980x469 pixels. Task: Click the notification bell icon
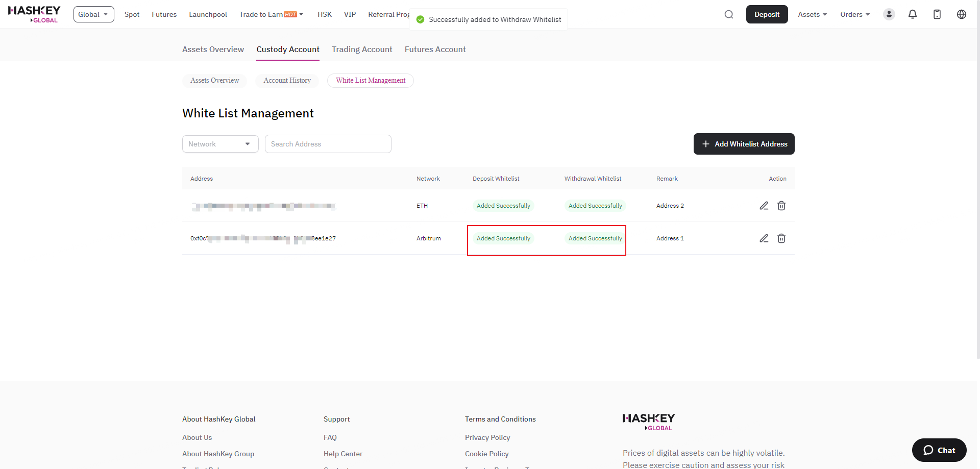(x=913, y=14)
